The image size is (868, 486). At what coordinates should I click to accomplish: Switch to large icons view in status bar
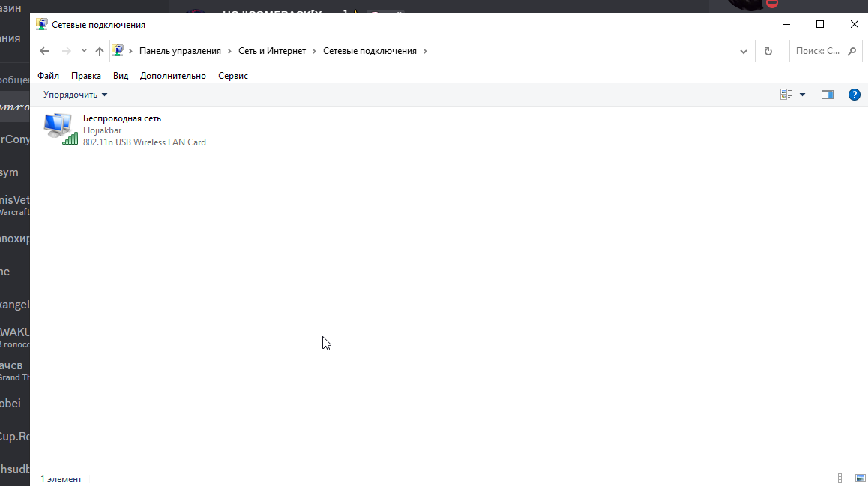[x=861, y=478]
